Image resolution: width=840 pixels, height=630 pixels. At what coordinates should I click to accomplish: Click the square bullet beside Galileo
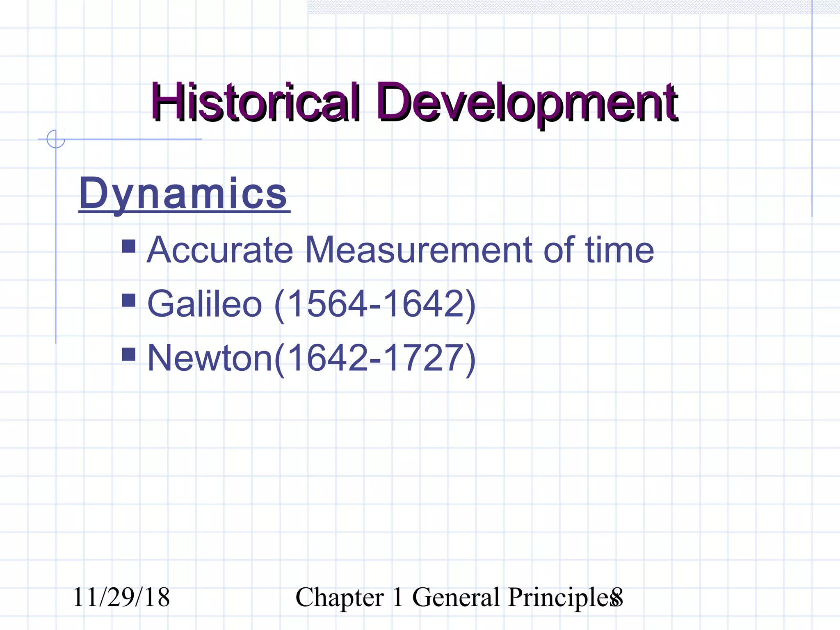click(x=129, y=300)
